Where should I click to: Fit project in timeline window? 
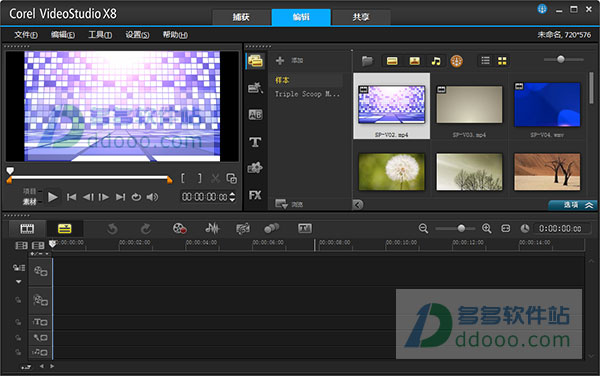[505, 228]
